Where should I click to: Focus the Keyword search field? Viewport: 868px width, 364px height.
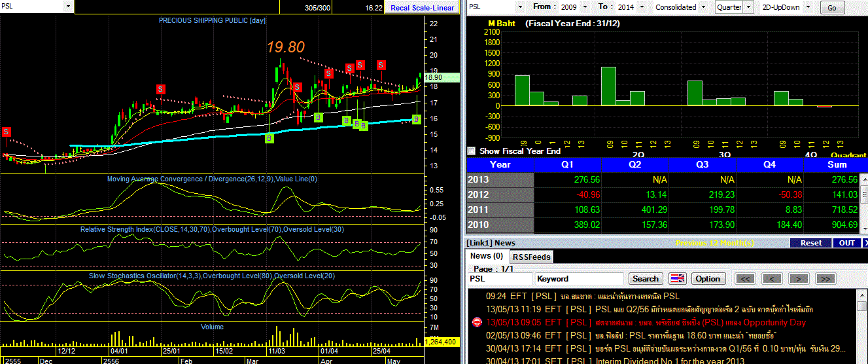[x=579, y=279]
